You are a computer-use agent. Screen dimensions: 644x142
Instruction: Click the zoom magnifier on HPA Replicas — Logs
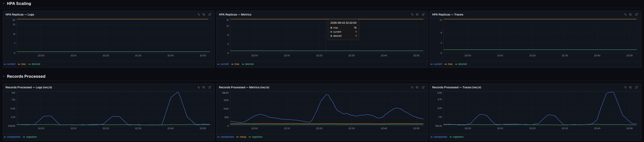pos(204,14)
